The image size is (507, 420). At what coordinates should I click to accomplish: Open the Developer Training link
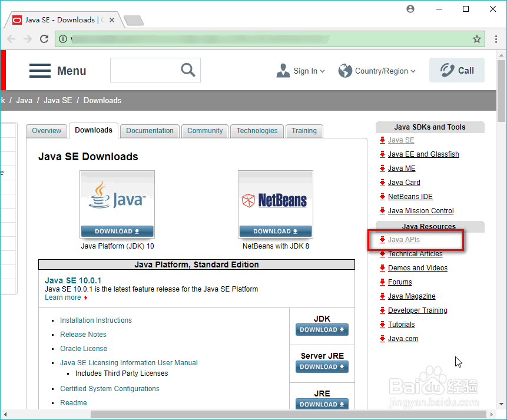click(x=417, y=310)
